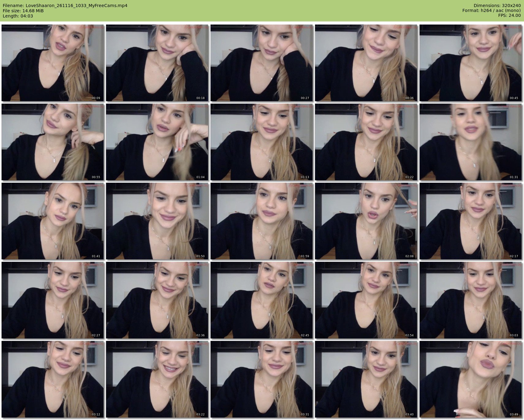Click the frame stamped 01:50

157,221
